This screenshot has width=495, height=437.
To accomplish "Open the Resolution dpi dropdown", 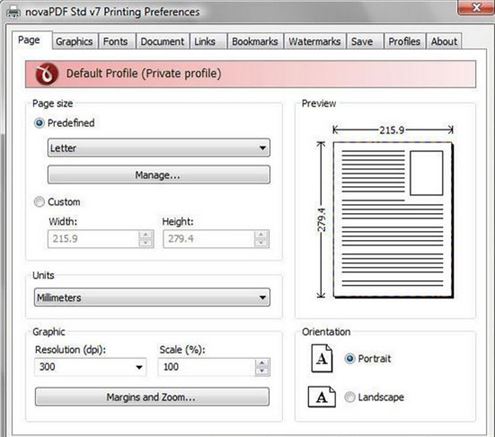I will point(90,367).
